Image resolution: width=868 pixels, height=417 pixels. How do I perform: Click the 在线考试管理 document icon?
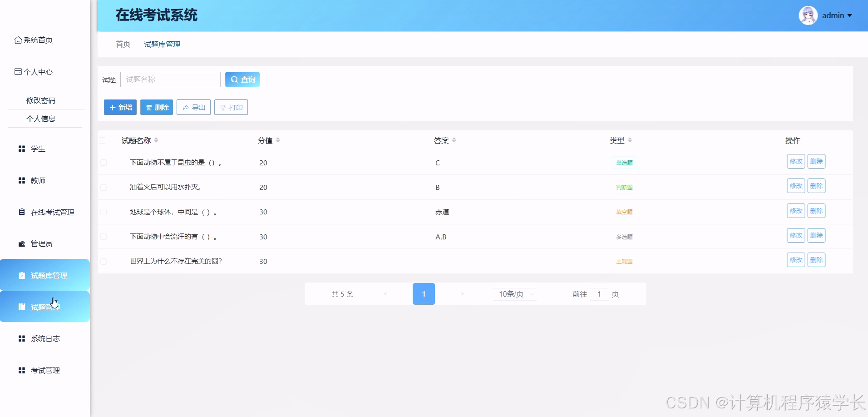(21, 212)
